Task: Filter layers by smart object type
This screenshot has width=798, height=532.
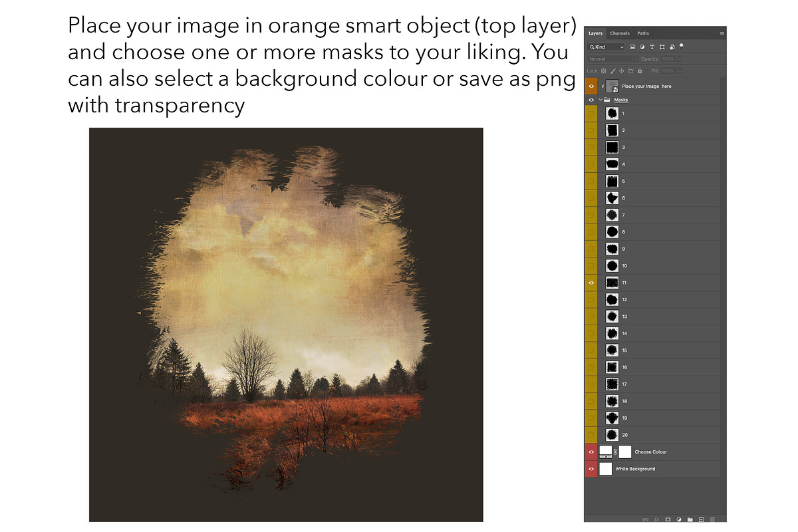Action: tap(672, 47)
